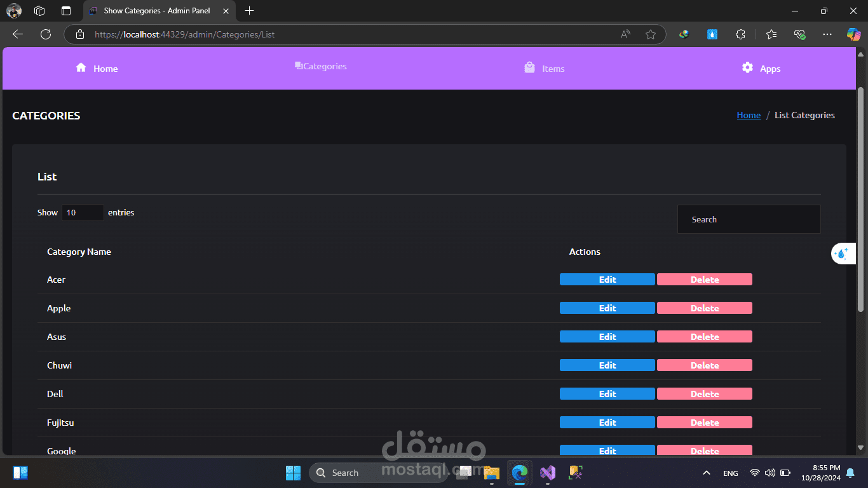The image size is (868, 488).
Task: Click the browser address bar URL
Action: coord(184,34)
